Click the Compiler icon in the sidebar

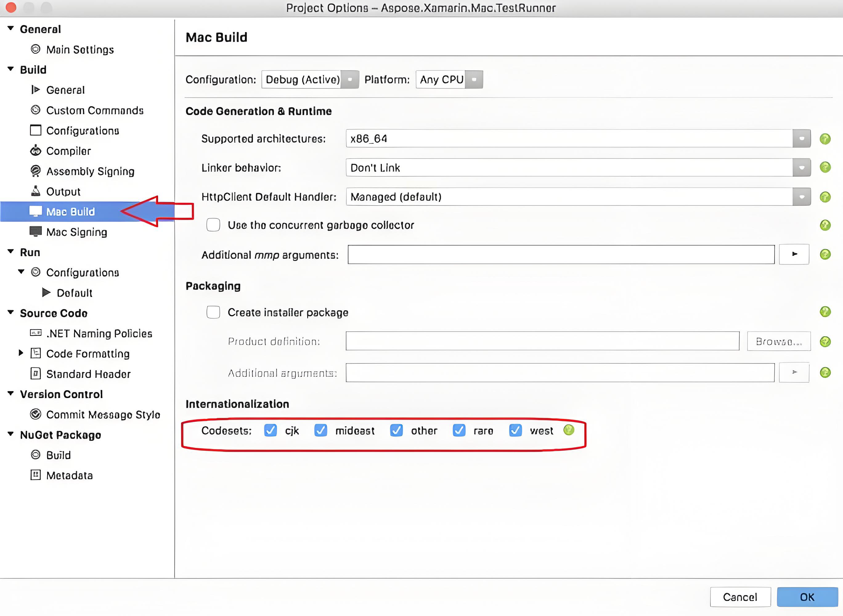(x=35, y=151)
